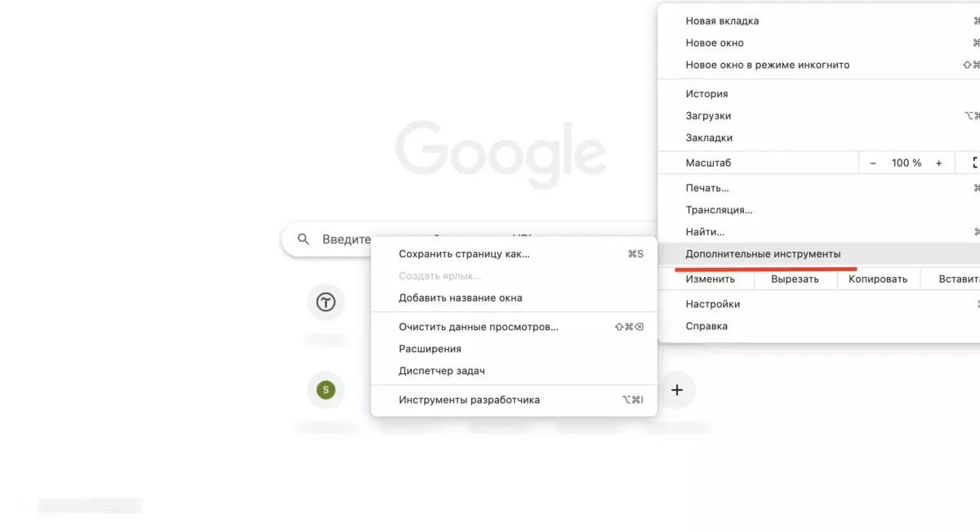Add a new shortcut with plus tile

(x=677, y=390)
